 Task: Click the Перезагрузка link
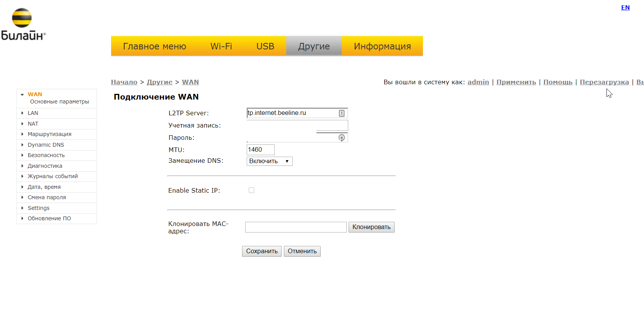pyautogui.click(x=604, y=82)
